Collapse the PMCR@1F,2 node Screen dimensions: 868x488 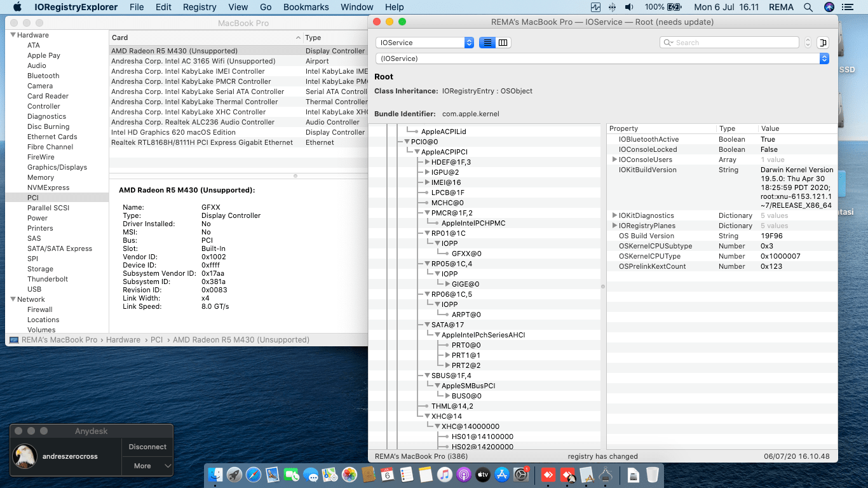(x=428, y=213)
